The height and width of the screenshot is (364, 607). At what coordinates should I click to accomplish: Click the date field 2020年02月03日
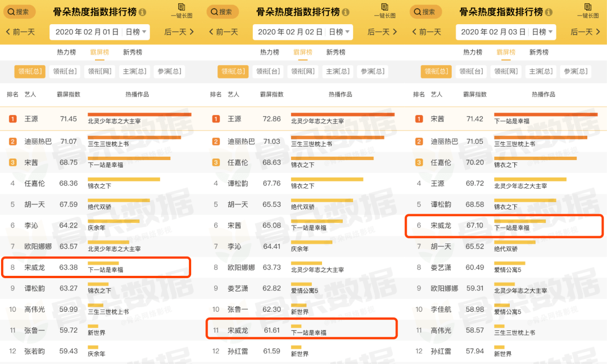pos(493,32)
